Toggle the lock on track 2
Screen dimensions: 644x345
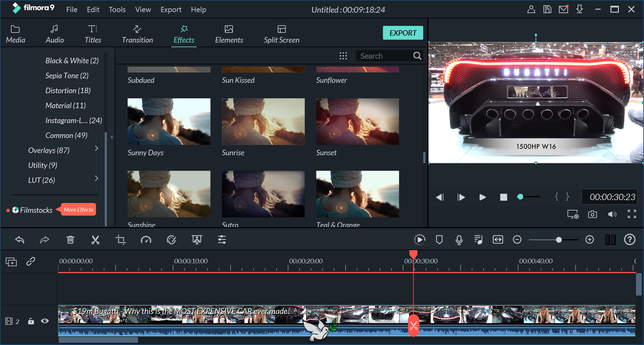31,321
